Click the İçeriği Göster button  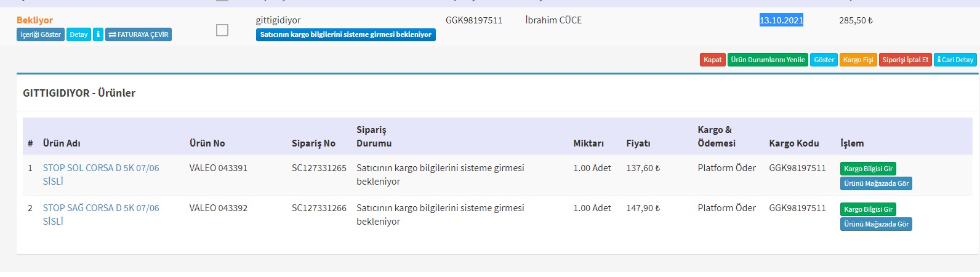click(41, 34)
